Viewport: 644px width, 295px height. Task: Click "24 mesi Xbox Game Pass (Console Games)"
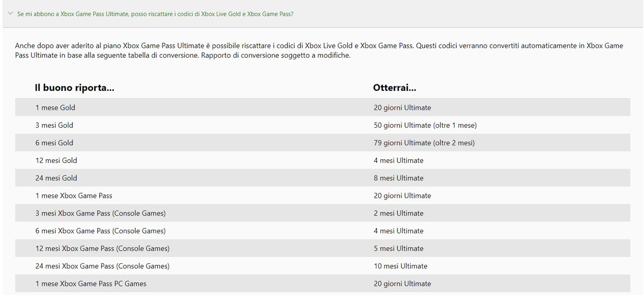[103, 266]
